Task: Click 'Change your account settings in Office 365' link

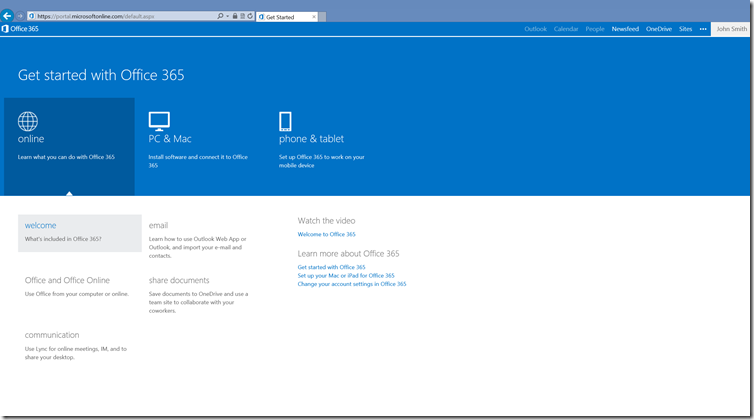Action: 352,284
